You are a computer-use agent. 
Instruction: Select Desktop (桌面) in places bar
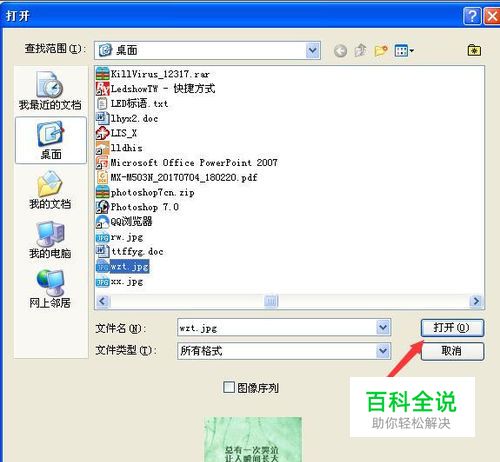coord(51,140)
